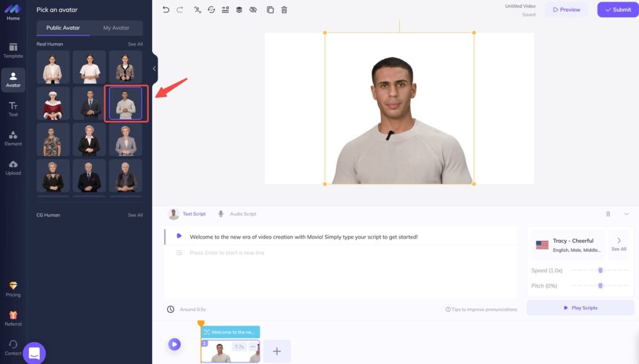Delete selection with top toolbar trash icon
639x364 pixels.
coord(285,10)
